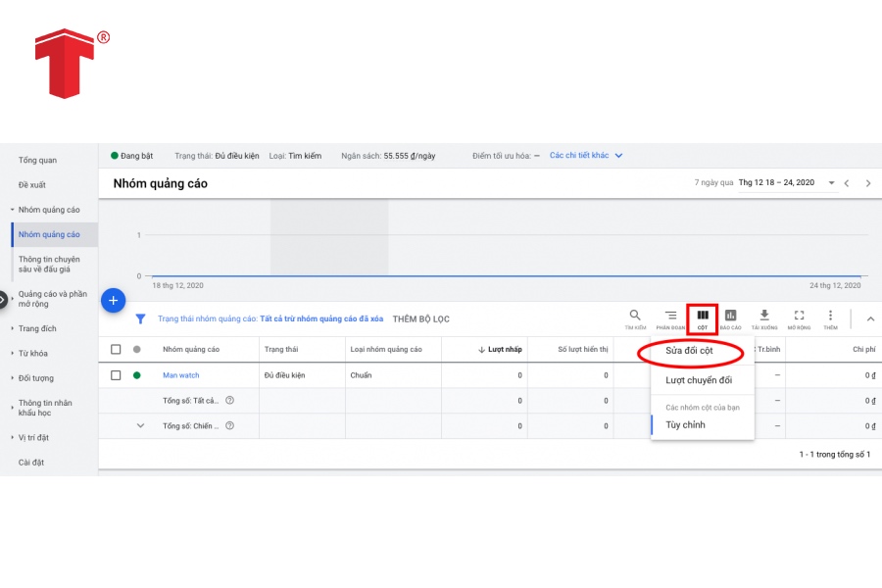Click the green status dot of Man watch
Viewport: 882px width, 588px height.
point(136,375)
